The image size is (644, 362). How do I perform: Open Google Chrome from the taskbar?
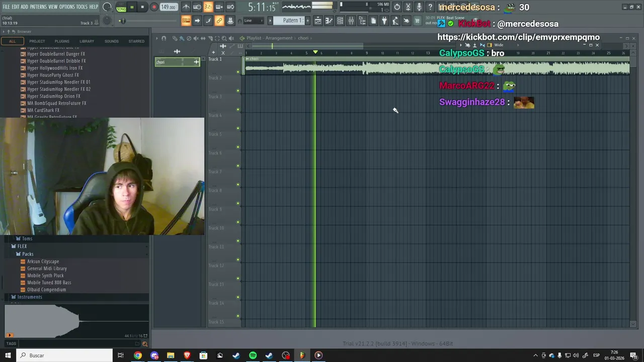(137, 355)
